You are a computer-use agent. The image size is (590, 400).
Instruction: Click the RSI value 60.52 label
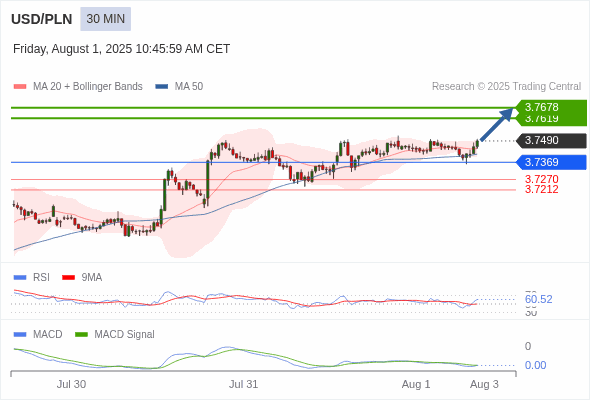click(538, 299)
